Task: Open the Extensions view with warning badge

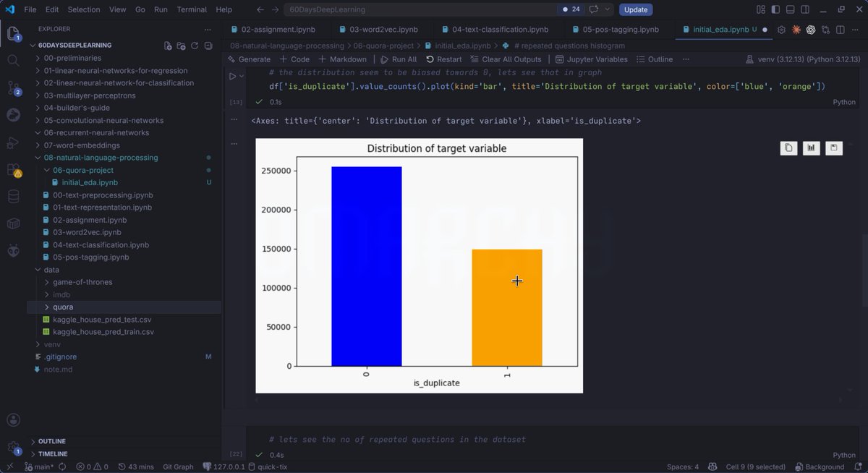Action: [x=13, y=170]
